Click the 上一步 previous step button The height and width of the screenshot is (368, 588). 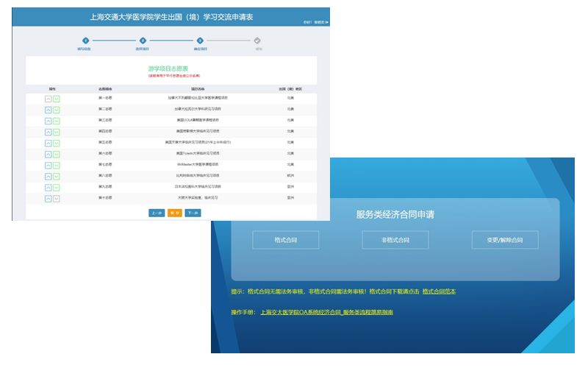click(x=157, y=213)
